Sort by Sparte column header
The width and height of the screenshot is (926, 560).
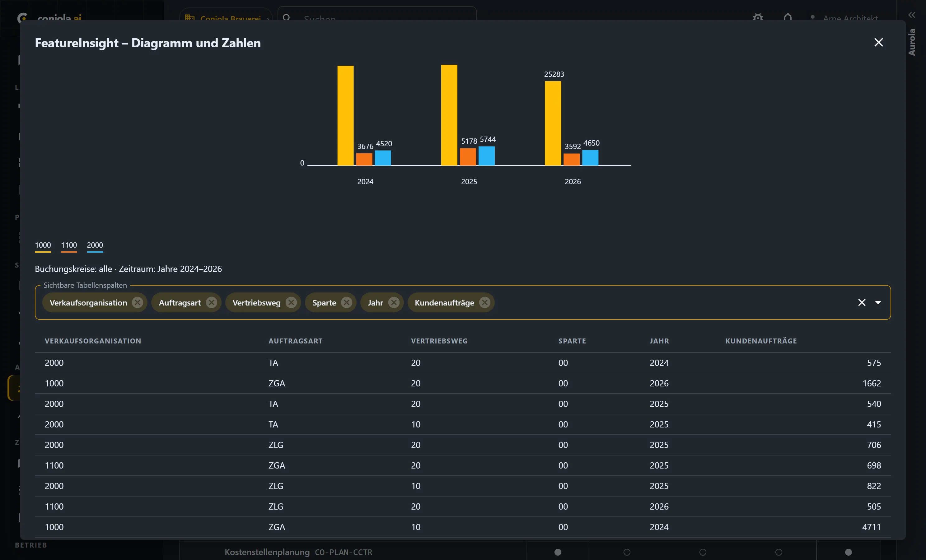coord(572,341)
